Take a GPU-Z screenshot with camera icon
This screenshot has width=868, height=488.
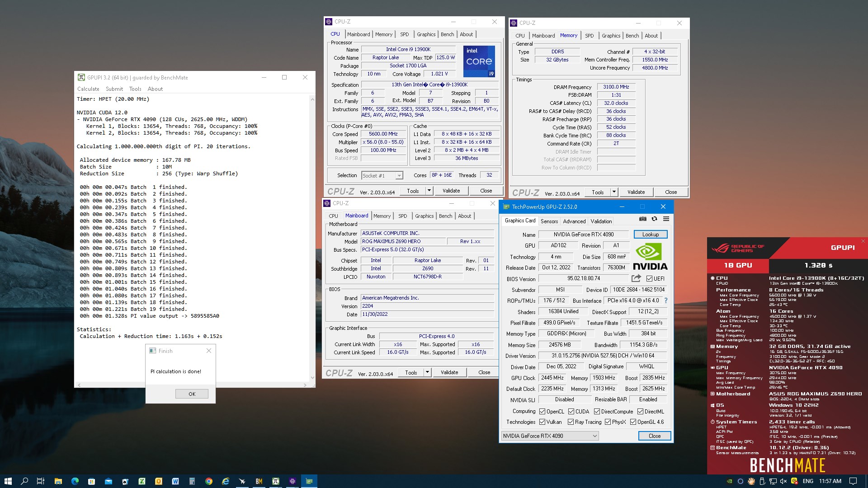pos(642,219)
